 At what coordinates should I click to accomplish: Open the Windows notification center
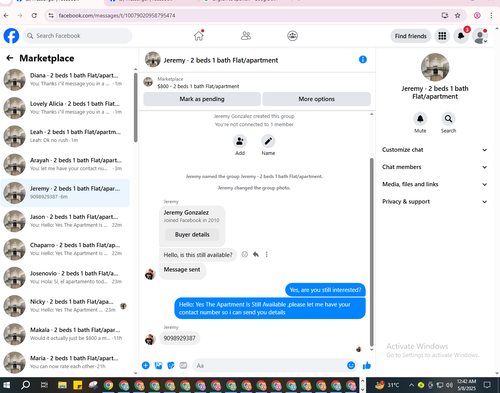(x=487, y=385)
